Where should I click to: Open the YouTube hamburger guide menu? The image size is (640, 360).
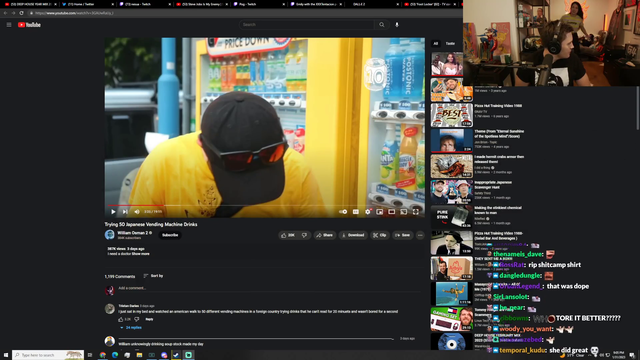[x=9, y=25]
